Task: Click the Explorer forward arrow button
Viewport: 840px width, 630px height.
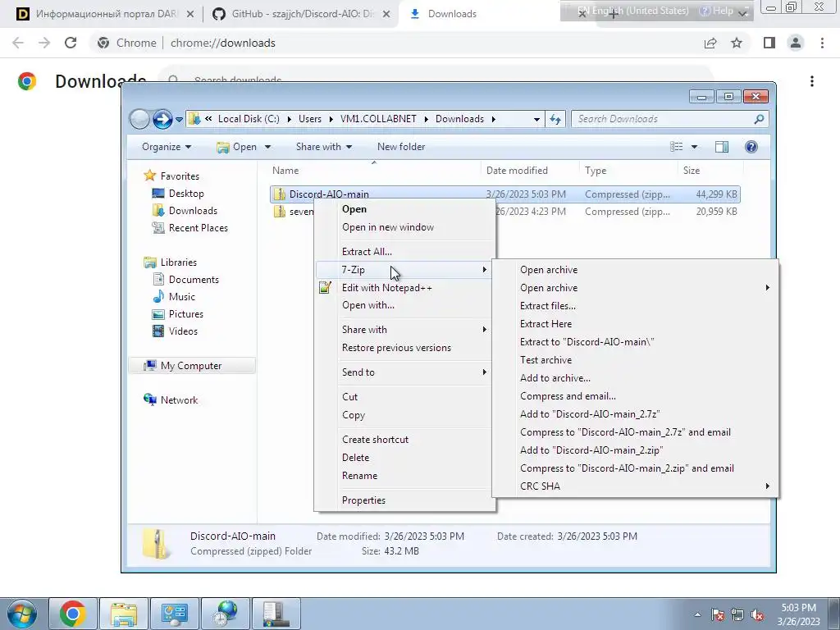Action: [162, 119]
